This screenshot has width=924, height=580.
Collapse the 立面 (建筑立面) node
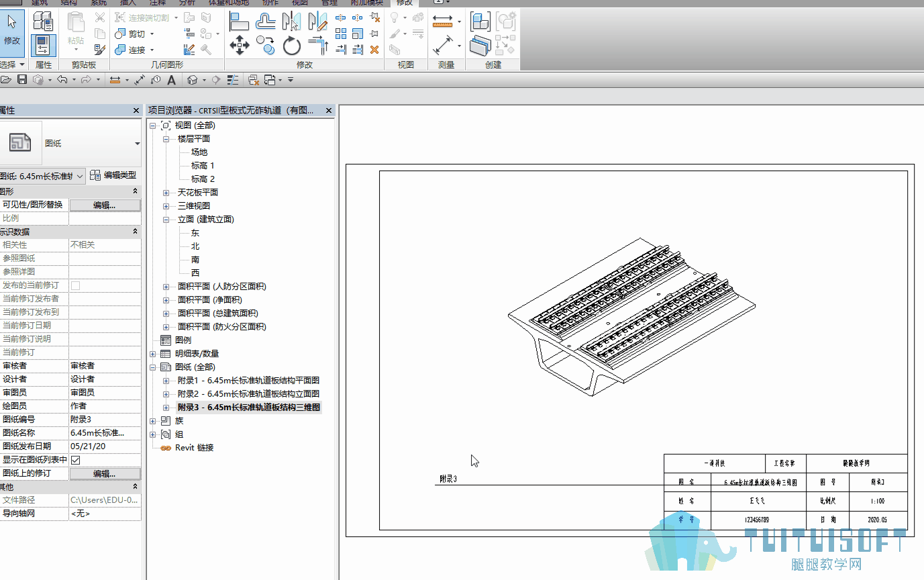point(166,220)
